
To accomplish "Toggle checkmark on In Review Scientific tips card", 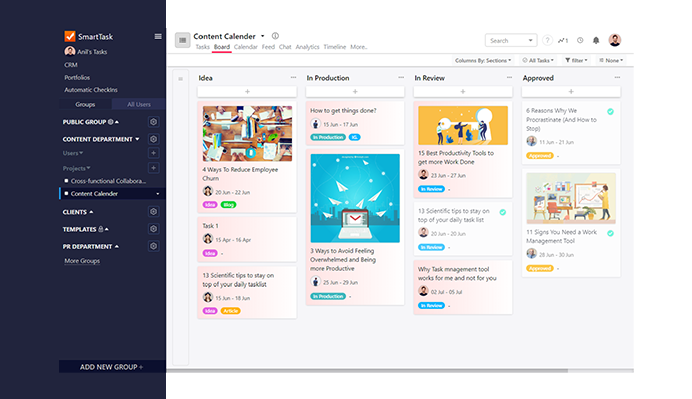I will pos(503,212).
